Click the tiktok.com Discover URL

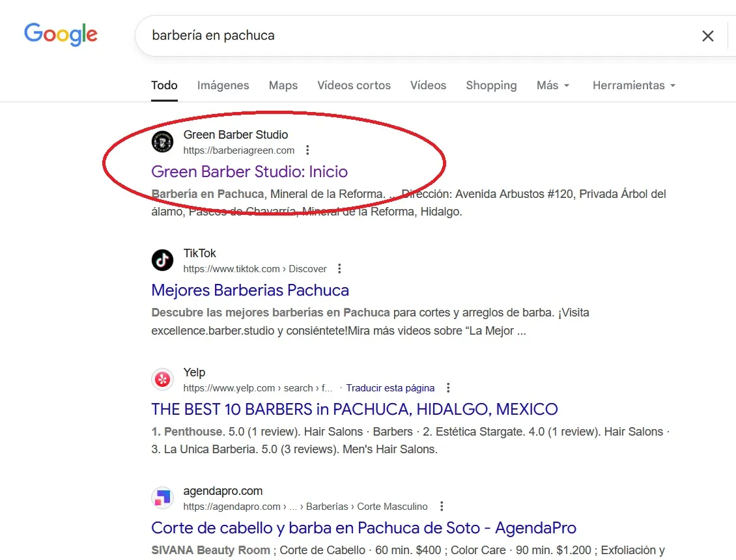(255, 269)
